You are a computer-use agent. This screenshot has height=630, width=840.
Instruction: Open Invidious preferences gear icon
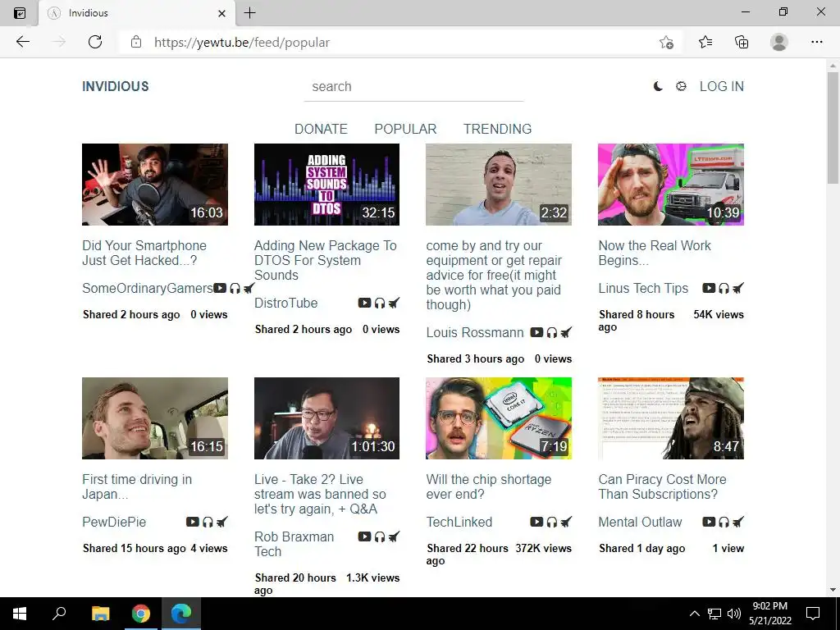681,86
